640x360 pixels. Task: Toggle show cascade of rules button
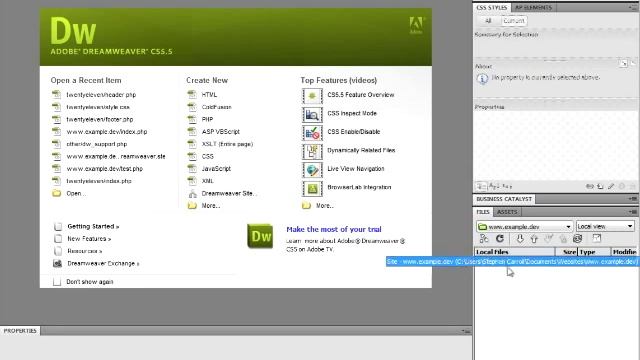pos(633,63)
